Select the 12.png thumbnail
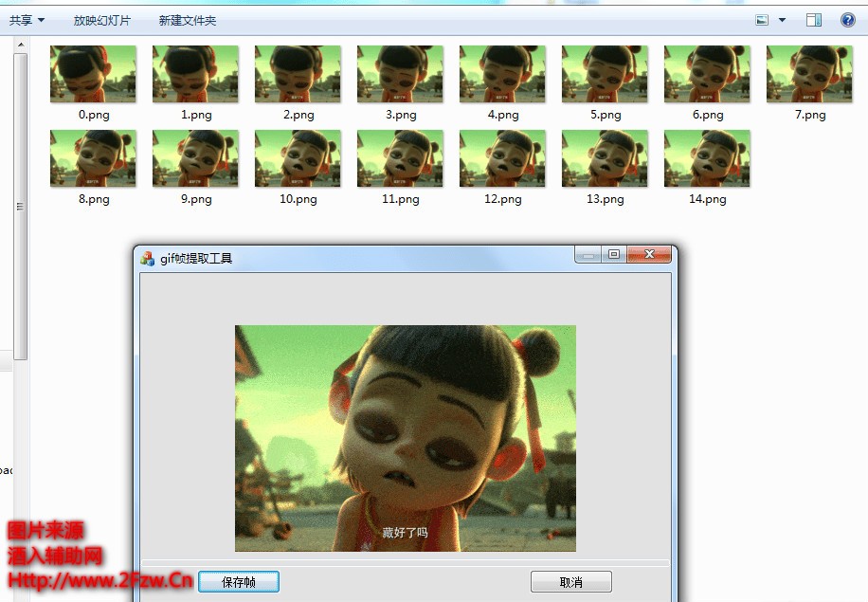Image resolution: width=868 pixels, height=602 pixels. click(502, 158)
